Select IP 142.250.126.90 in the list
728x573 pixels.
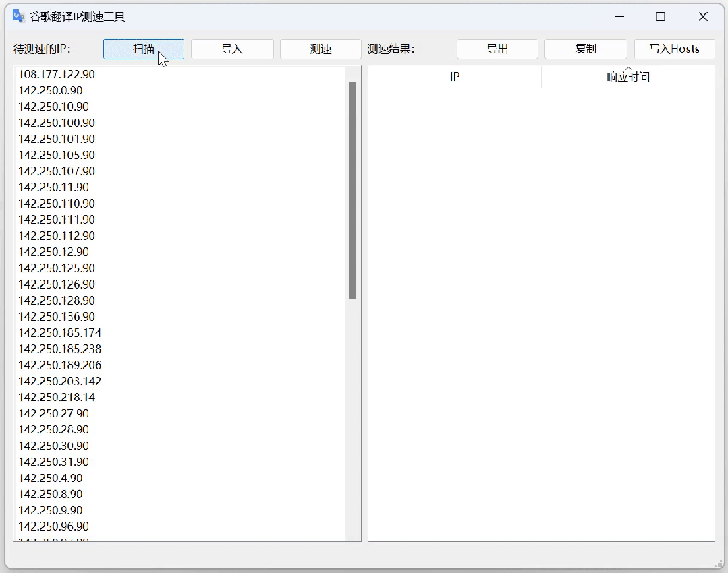pos(57,284)
